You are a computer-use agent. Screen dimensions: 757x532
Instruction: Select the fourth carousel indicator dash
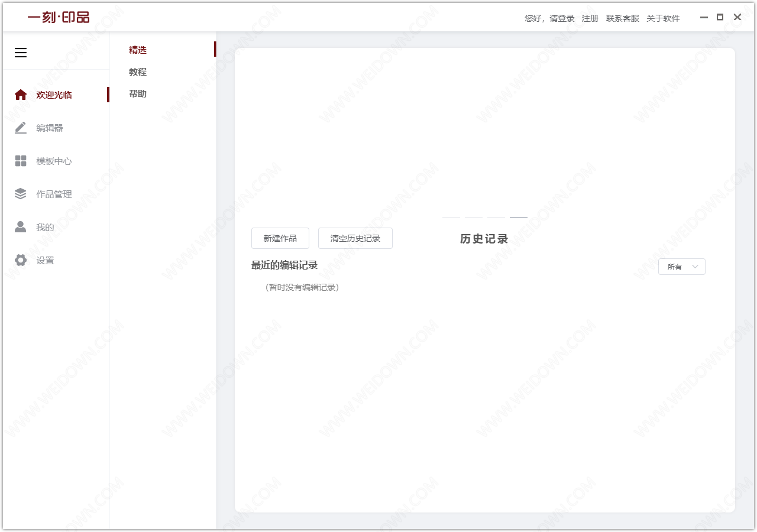click(x=519, y=218)
